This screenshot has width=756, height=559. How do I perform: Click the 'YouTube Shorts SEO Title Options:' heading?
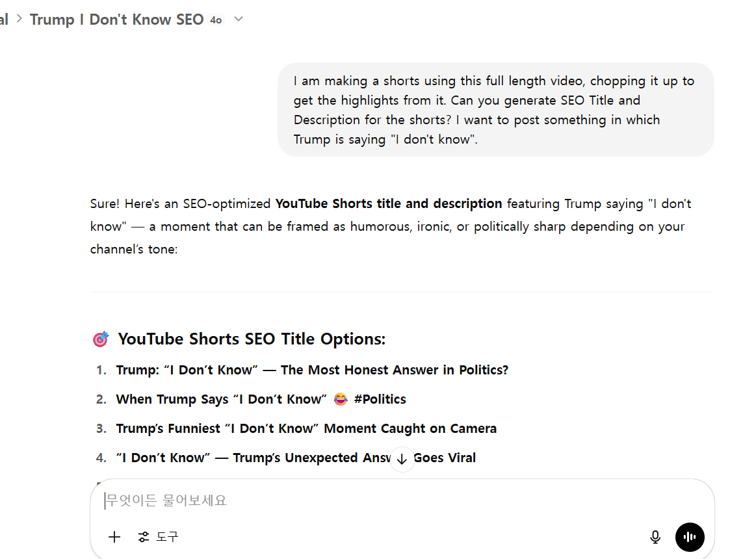pos(252,339)
